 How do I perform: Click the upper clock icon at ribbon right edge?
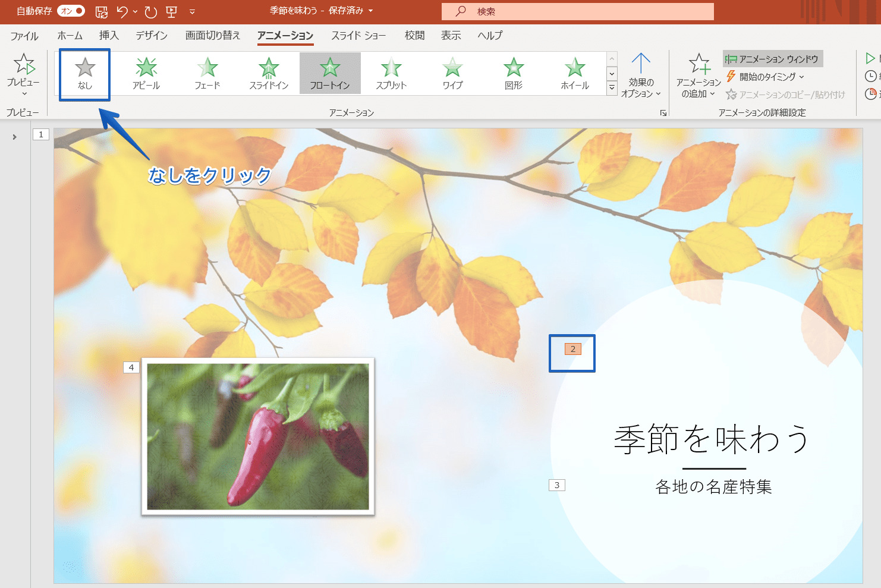pos(870,76)
